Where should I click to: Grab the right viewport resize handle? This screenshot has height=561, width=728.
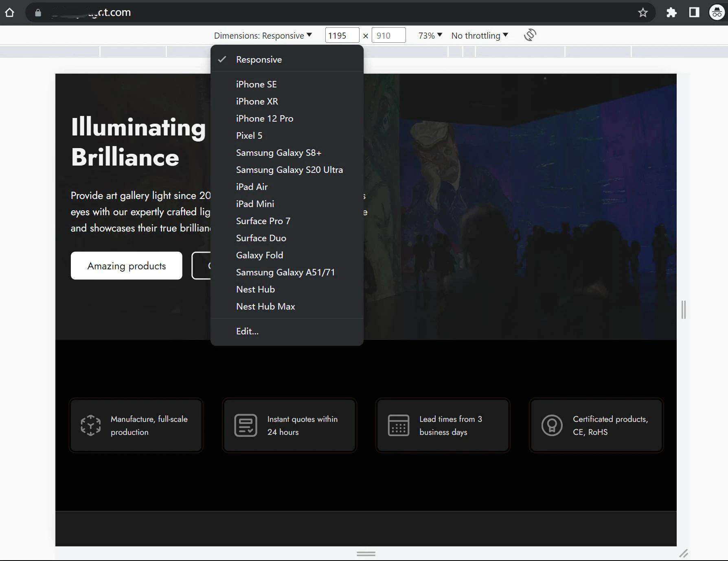coord(683,310)
